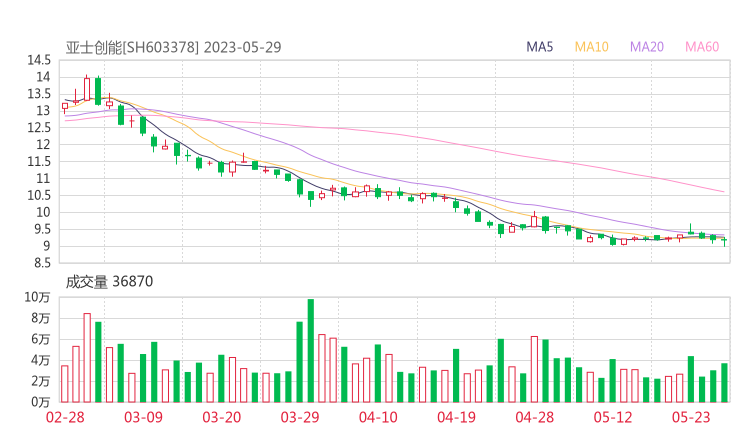Click the last green volume bar on the right
The height and width of the screenshot is (440, 740).
pyautogui.click(x=724, y=382)
